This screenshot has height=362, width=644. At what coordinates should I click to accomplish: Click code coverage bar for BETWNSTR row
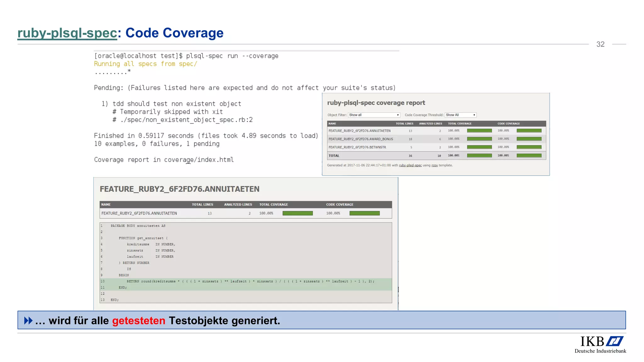coord(529,147)
